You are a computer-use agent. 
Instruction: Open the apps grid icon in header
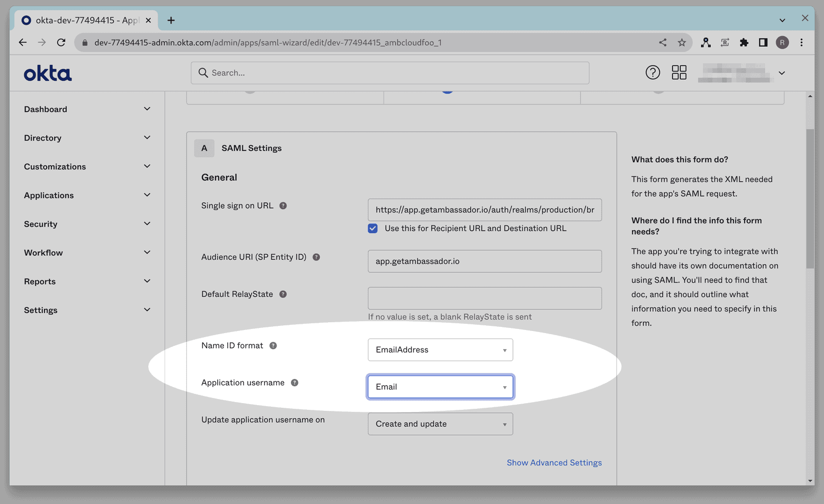(x=679, y=73)
